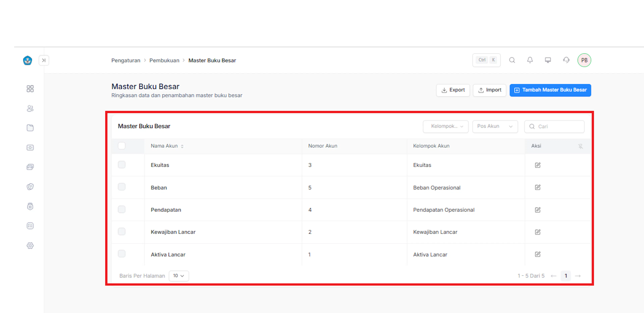
Task: Open the checklist icon in sidebar
Action: (x=30, y=226)
